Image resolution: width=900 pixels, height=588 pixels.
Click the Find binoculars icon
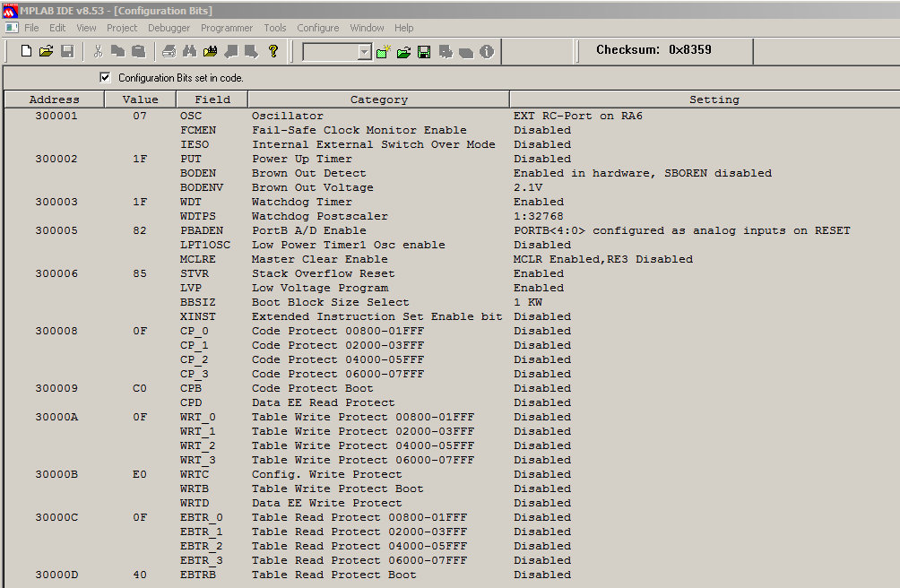[189, 52]
